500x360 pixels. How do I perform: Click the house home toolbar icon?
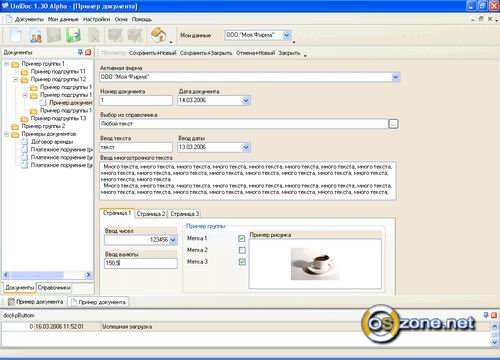(159, 35)
